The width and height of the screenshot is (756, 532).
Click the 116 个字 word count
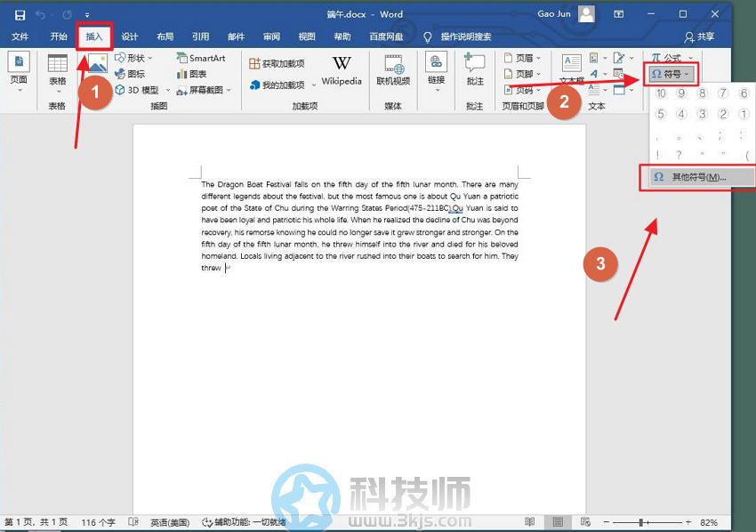point(99,522)
